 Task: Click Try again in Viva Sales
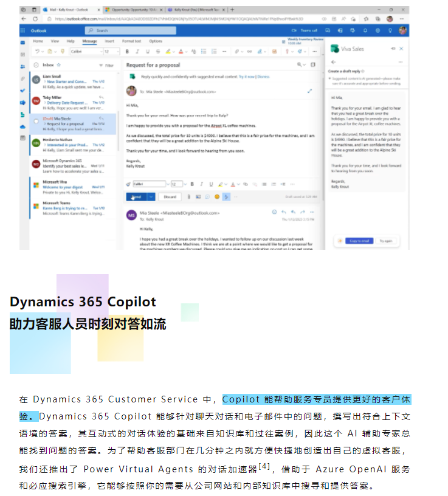tap(385, 241)
